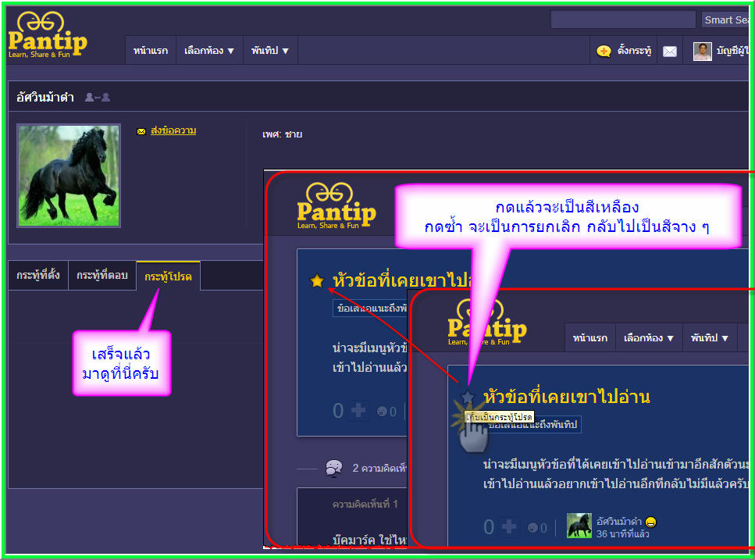Viewport: 755px width, 560px height.
Task: Click the yellow favorite star beside the topic title
Action: (317, 280)
